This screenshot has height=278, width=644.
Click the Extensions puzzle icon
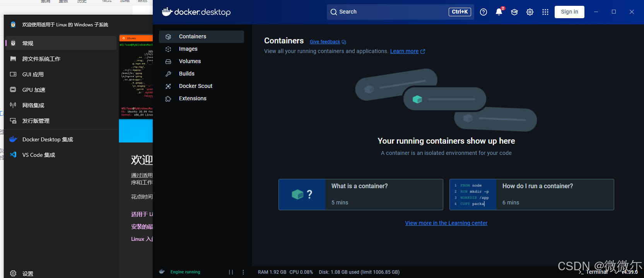168,99
